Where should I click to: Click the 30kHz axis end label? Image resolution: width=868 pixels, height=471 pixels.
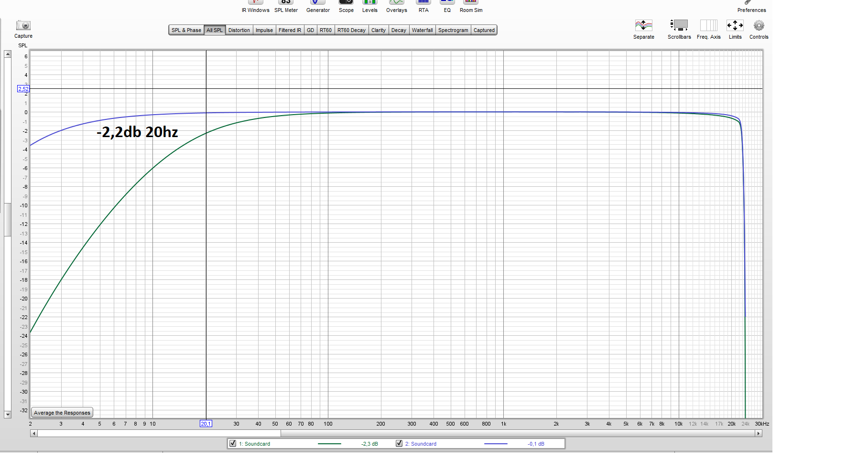pos(762,424)
